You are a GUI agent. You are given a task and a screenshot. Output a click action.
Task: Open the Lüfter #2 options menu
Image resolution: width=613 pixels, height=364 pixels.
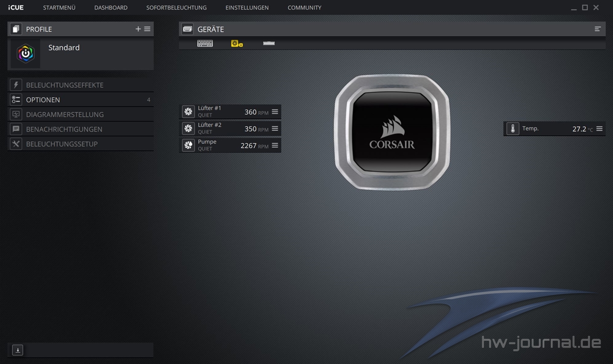[275, 129]
